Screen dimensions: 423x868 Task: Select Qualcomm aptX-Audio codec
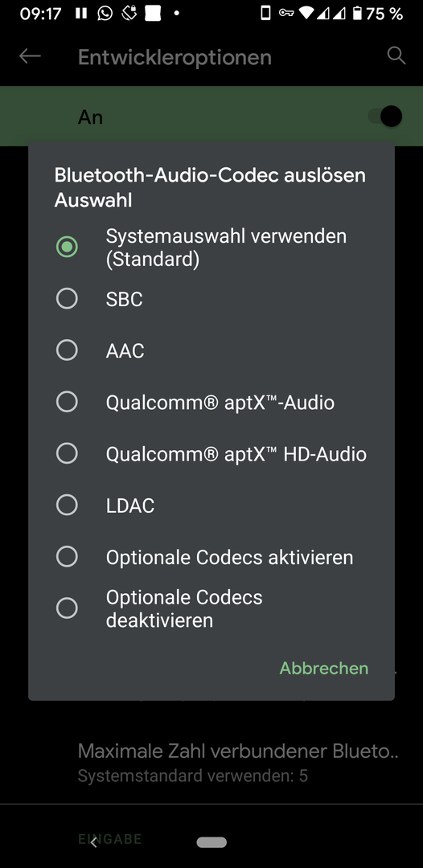(x=211, y=402)
